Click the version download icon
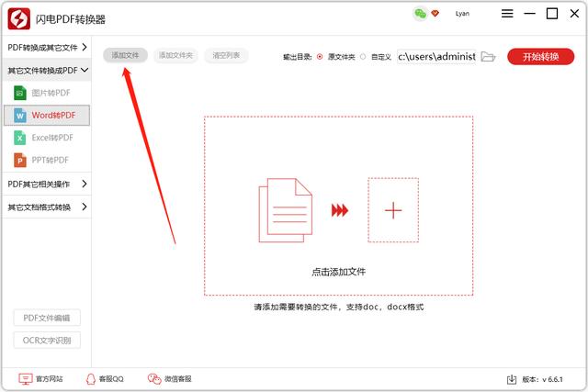Screen dimensions: 588x392 pos(512,378)
